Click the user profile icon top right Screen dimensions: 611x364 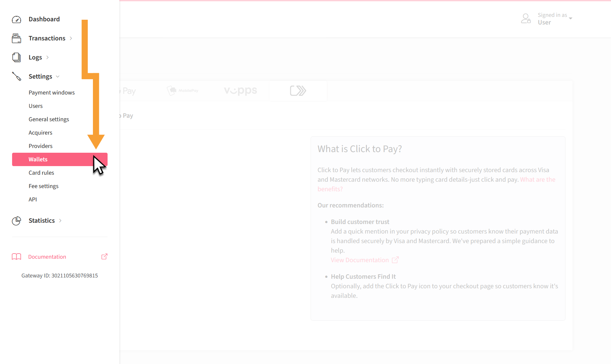tap(525, 18)
